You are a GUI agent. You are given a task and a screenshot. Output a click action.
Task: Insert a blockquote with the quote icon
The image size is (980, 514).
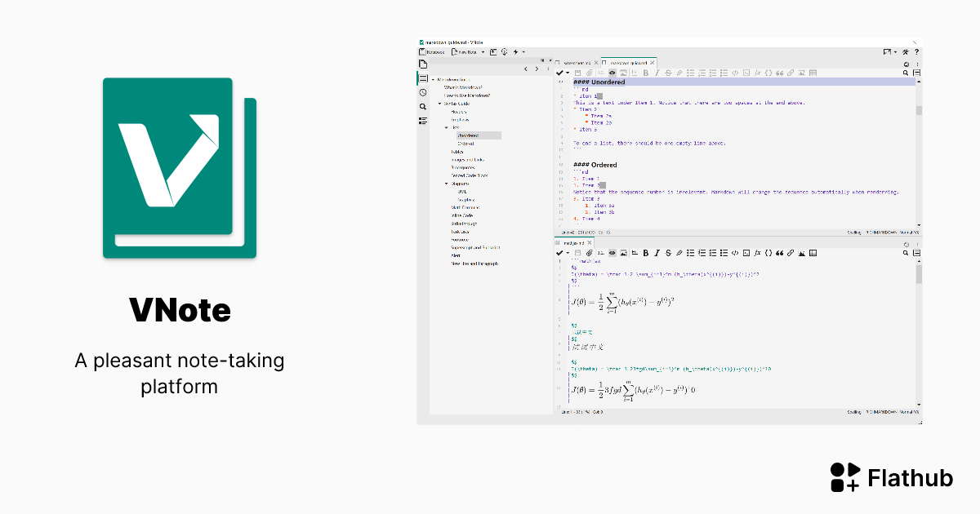(x=781, y=72)
